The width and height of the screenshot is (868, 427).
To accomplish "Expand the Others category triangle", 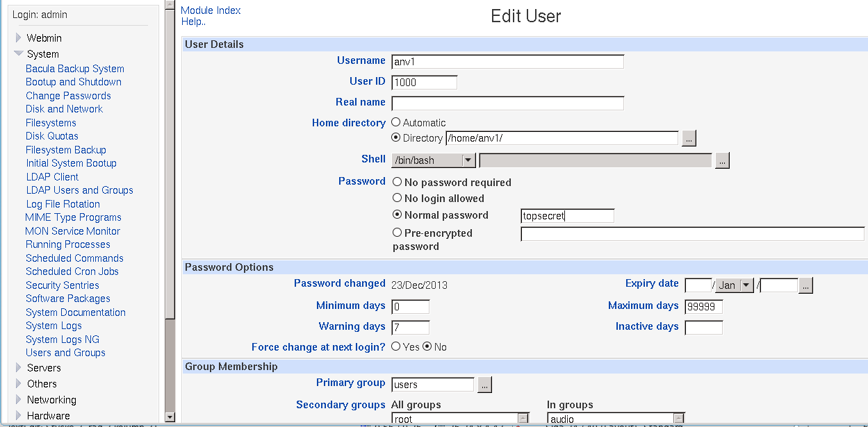I will [x=19, y=384].
